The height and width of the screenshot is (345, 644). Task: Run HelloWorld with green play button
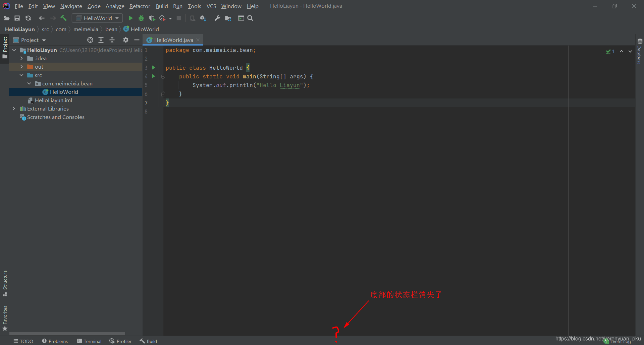click(x=130, y=18)
